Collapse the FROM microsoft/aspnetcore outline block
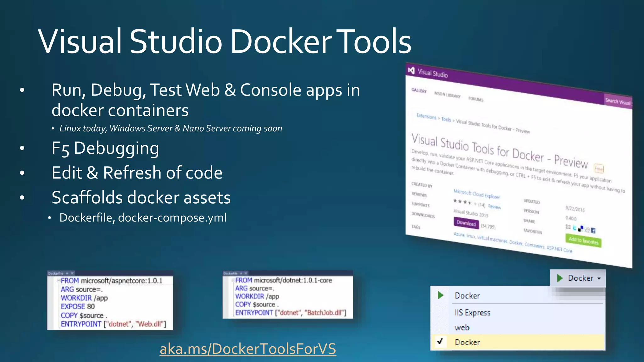This screenshot has height=362, width=644. coord(59,281)
